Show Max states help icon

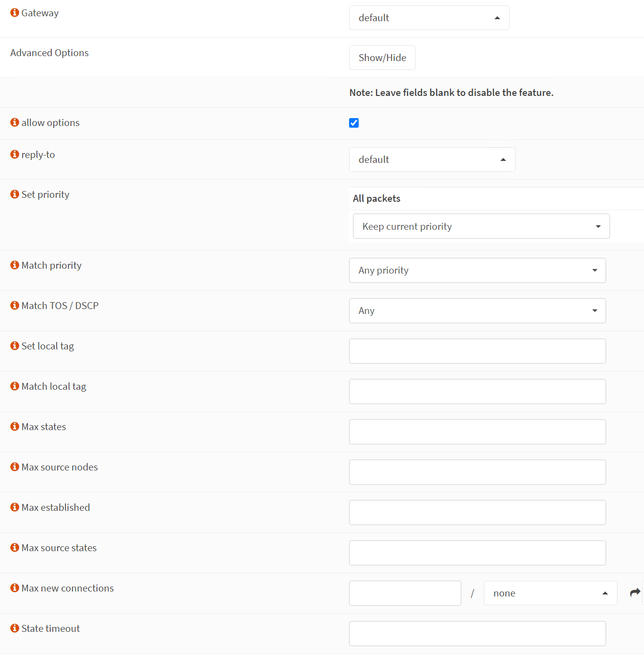point(15,426)
